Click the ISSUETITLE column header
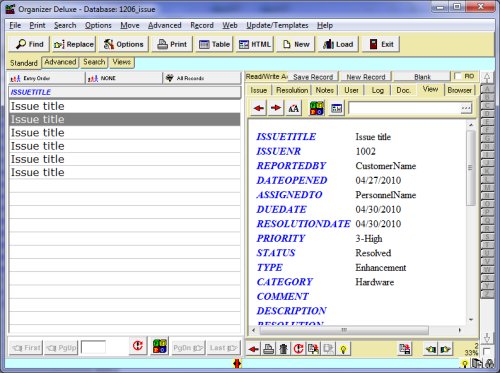 [124, 92]
